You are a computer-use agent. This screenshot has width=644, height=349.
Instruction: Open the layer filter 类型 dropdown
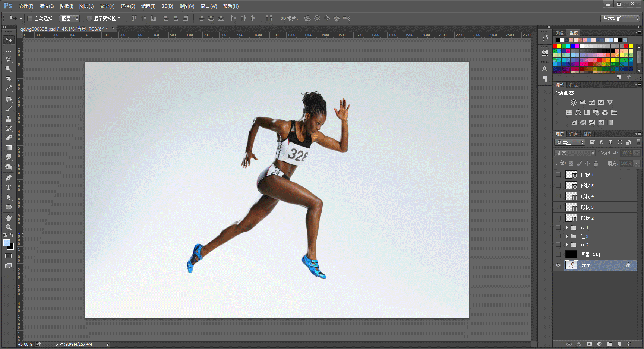[x=570, y=142]
